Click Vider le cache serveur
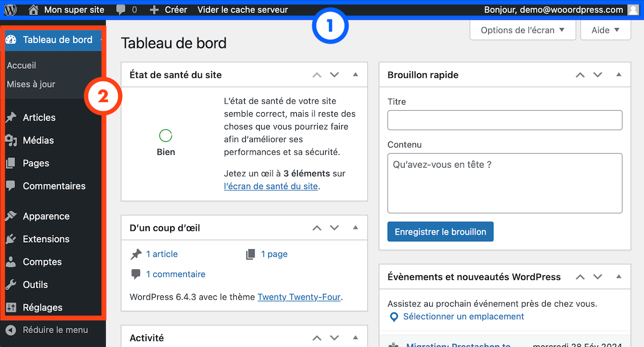This screenshot has height=347, width=644. click(x=243, y=10)
